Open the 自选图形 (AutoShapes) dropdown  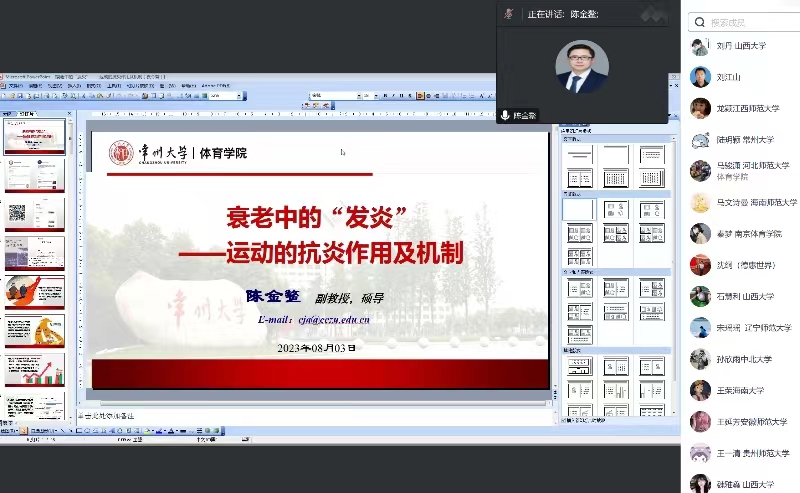point(44,431)
